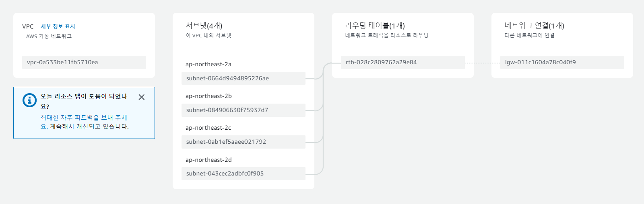Click the 라우팅 테이블(1개) panel heading
Screen dimensions: 644x204
pyautogui.click(x=375, y=26)
